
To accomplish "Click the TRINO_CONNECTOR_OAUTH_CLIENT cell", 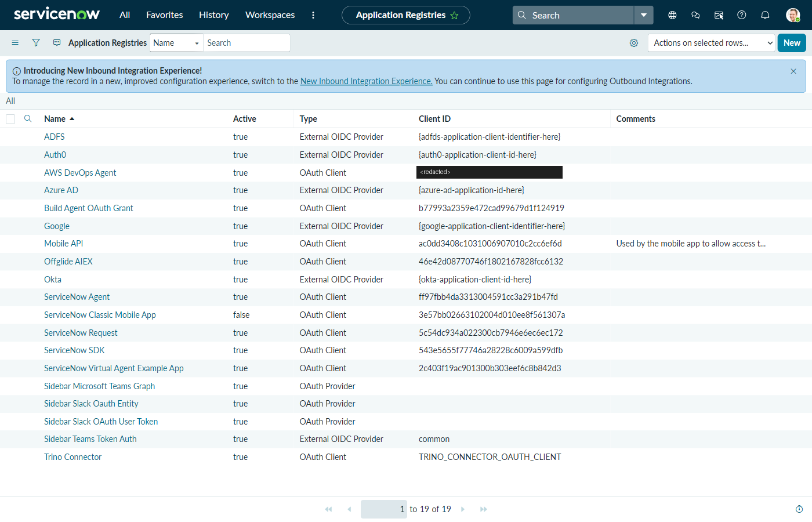I will tap(490, 457).
